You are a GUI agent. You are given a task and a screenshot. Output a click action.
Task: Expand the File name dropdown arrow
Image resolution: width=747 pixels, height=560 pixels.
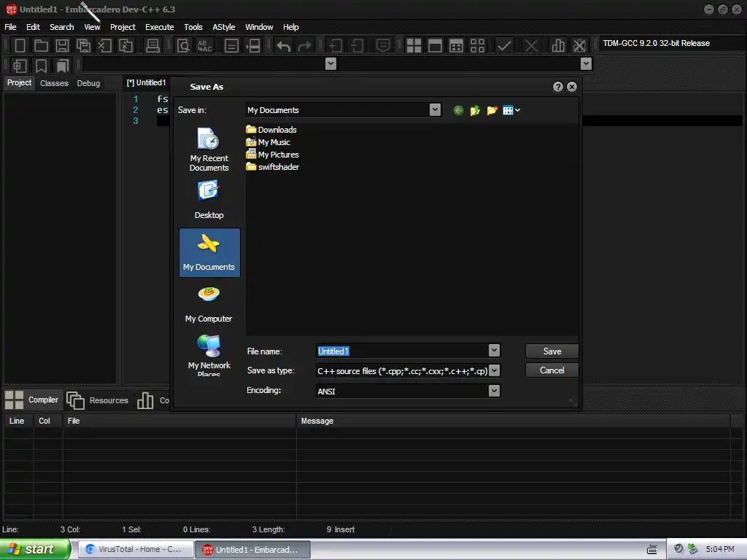[x=494, y=351]
